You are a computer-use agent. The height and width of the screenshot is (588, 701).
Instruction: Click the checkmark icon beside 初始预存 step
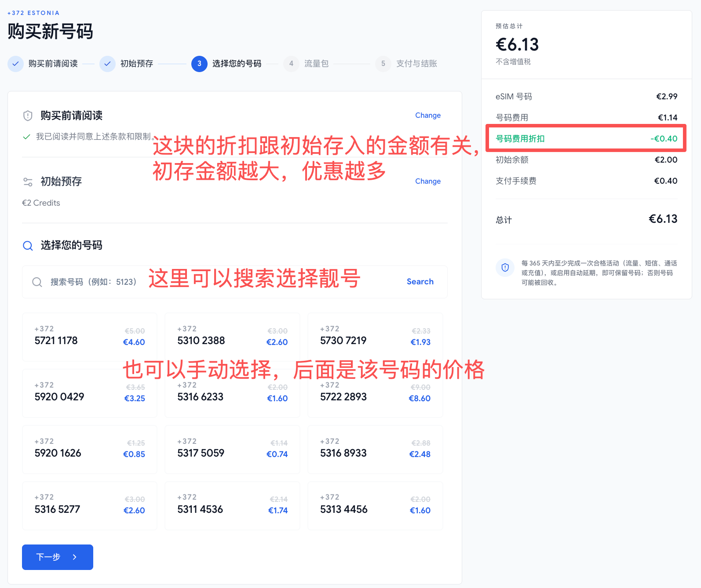click(107, 64)
